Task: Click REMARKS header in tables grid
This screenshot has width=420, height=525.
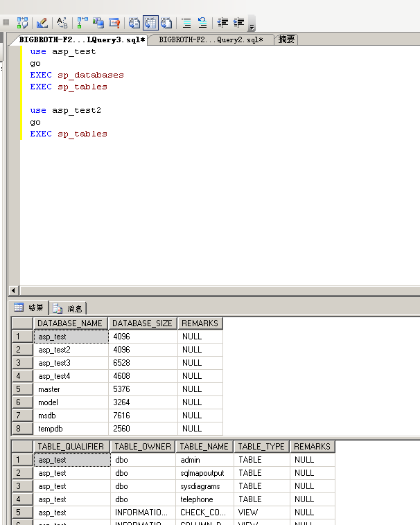Action: pos(313,446)
